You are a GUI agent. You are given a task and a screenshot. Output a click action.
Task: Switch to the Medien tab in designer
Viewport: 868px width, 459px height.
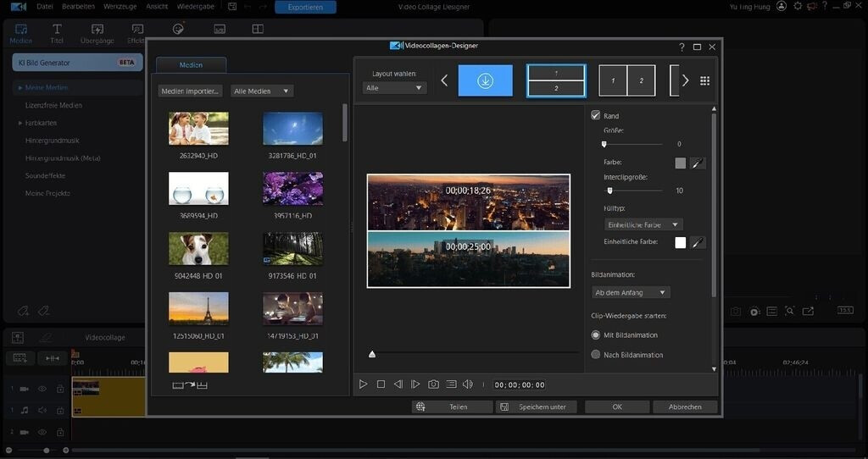(191, 65)
